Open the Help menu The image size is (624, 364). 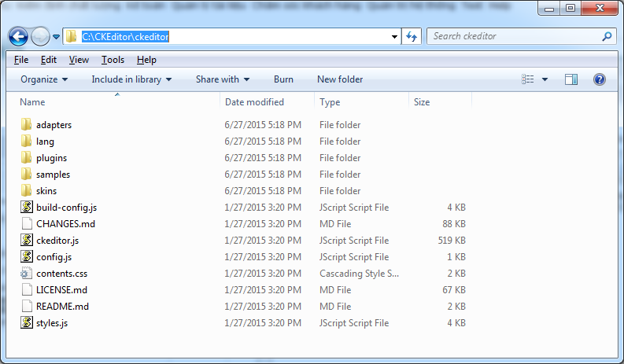146,60
